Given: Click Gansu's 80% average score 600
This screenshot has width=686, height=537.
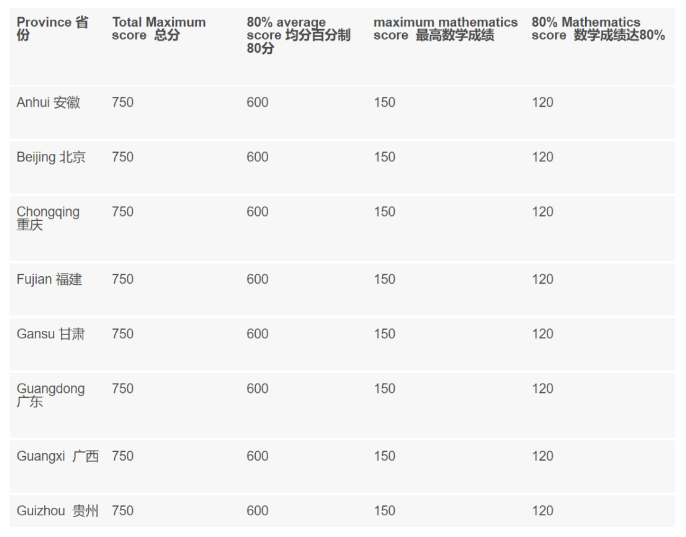Looking at the screenshot, I should point(257,334).
